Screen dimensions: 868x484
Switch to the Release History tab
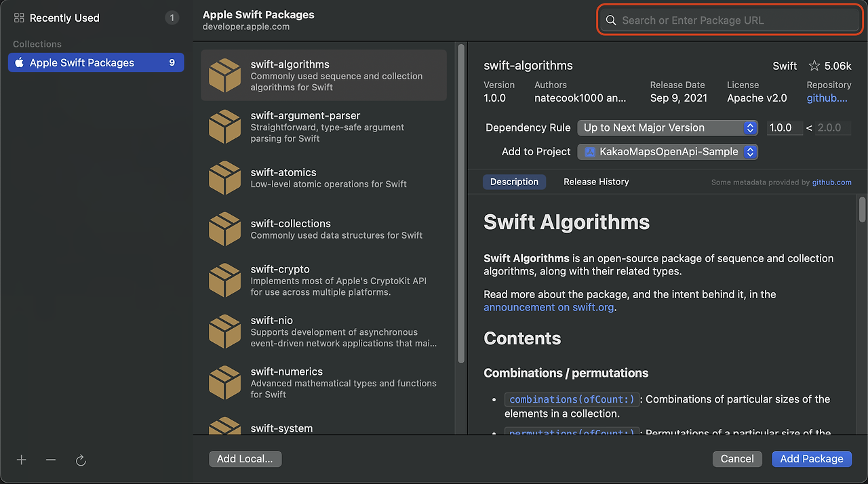click(596, 182)
